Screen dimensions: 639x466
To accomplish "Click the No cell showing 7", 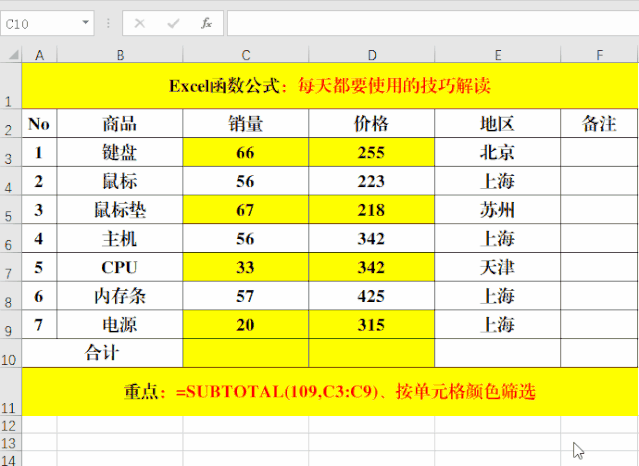I will (40, 325).
